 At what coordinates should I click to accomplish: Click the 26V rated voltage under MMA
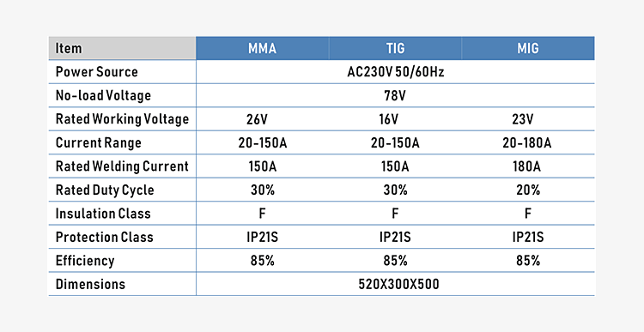(x=257, y=119)
